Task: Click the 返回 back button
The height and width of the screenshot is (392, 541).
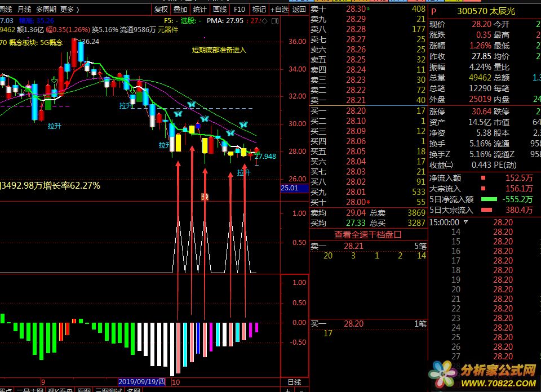Action: coord(299,10)
